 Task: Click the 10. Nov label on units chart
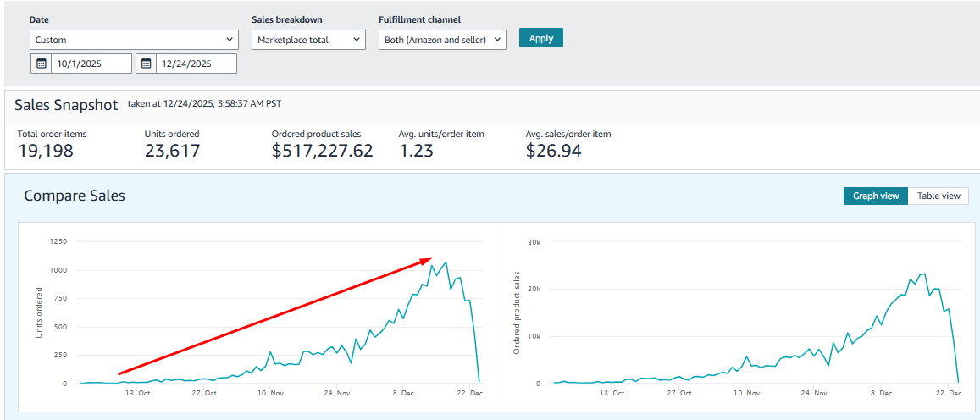(x=271, y=393)
